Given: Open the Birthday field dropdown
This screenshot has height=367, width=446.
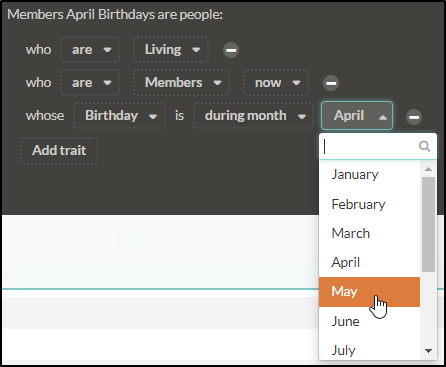Looking at the screenshot, I should point(119,116).
